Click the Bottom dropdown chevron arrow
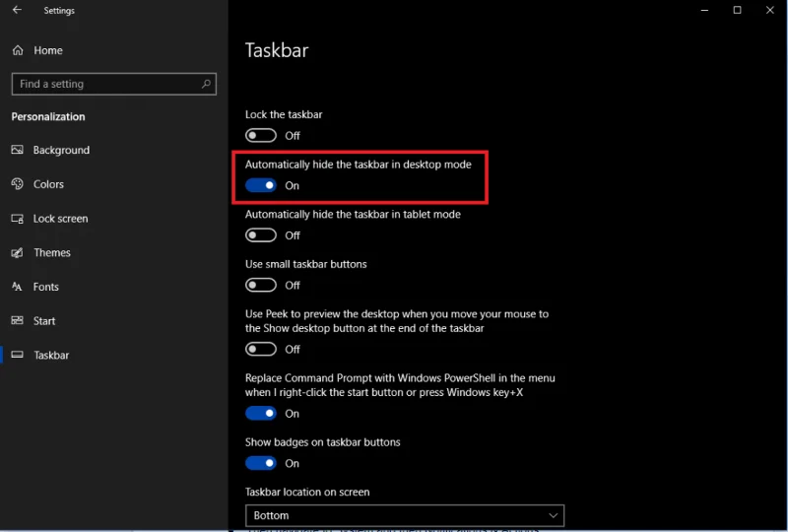The height and width of the screenshot is (532, 788). [553, 515]
